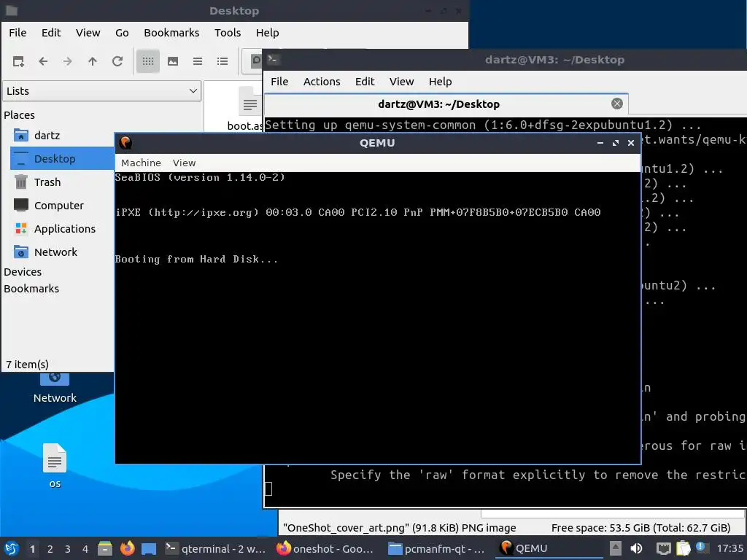Reload the Desktop folder view

pos(117,61)
